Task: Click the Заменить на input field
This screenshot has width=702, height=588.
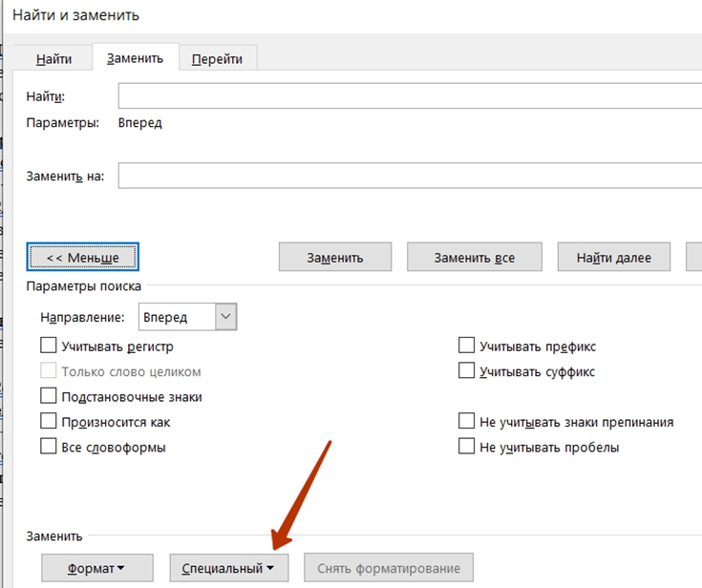Action: [x=410, y=176]
